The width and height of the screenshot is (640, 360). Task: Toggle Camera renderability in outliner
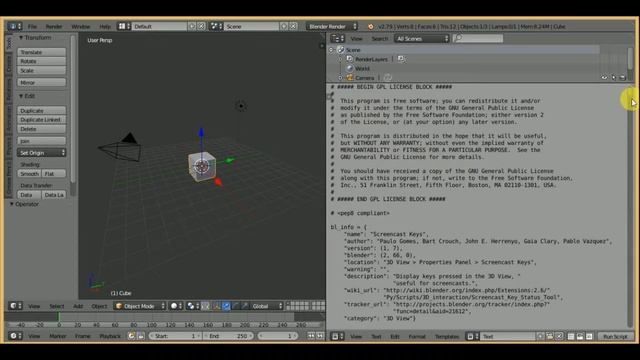[622, 78]
